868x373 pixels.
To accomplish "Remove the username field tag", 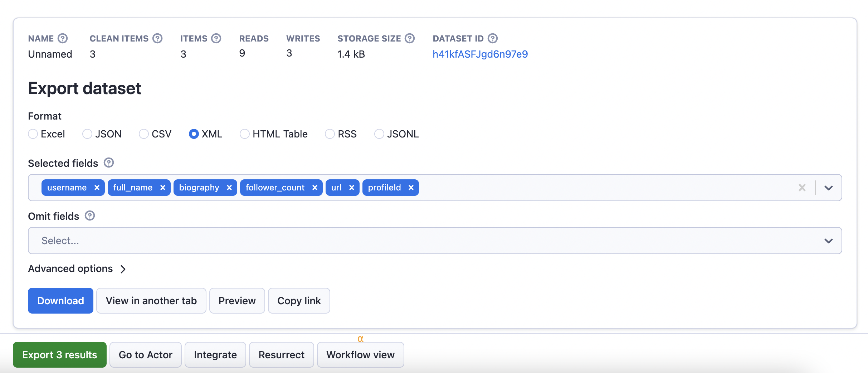I will click(97, 188).
